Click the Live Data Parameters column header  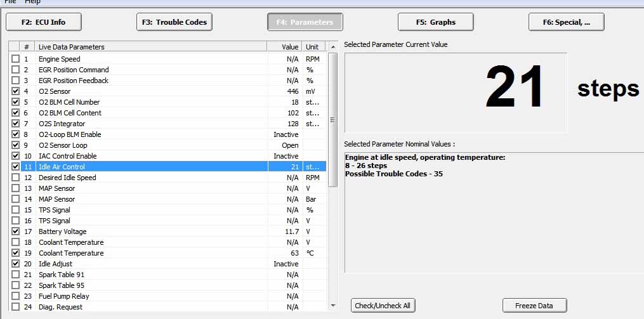[x=71, y=47]
